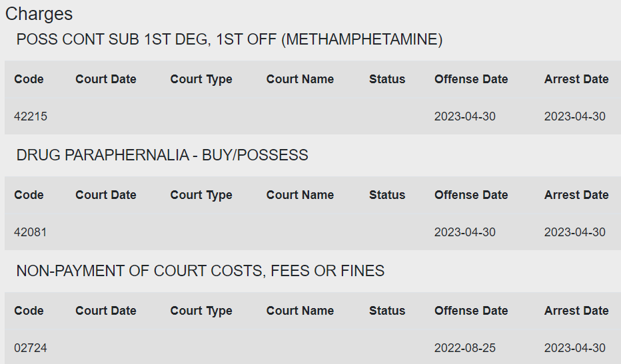Click Court Name header in first table

[300, 79]
